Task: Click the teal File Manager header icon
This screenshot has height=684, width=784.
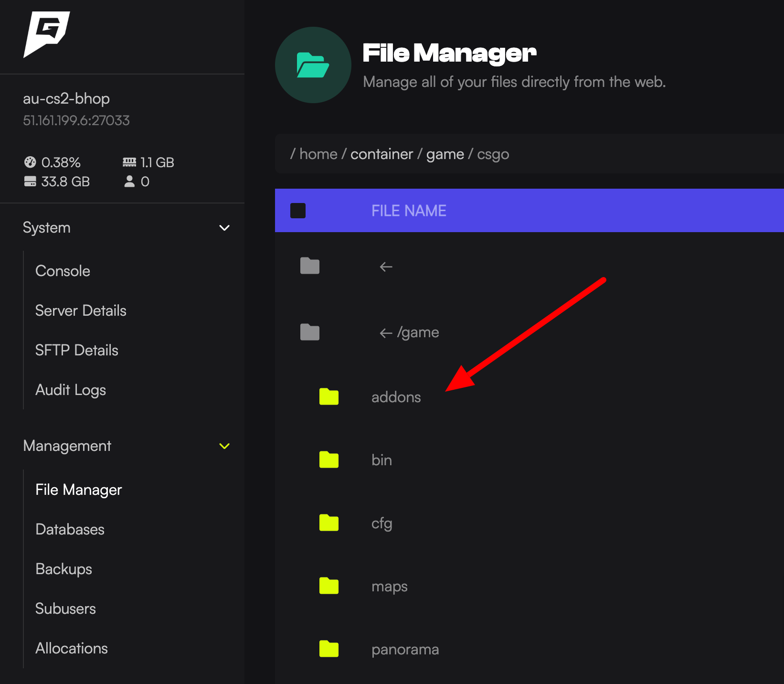Action: tap(313, 65)
